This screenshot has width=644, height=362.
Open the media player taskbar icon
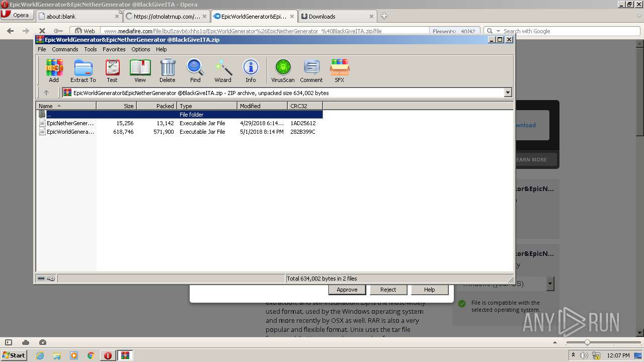pos(74,355)
